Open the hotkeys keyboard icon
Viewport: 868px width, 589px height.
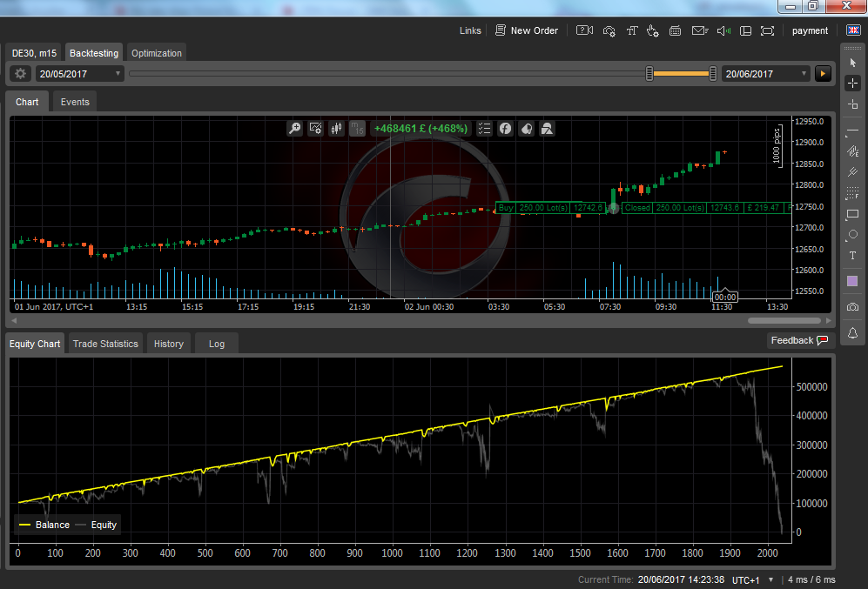pos(676,31)
